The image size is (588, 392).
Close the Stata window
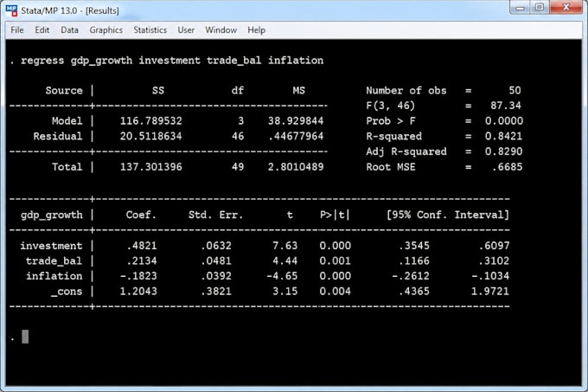[x=566, y=8]
